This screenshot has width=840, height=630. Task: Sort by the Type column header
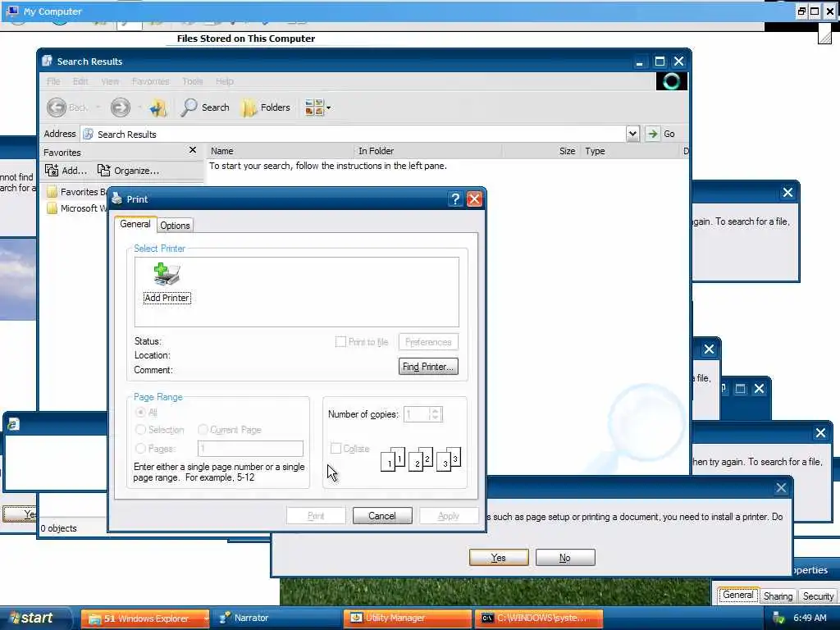(x=629, y=151)
